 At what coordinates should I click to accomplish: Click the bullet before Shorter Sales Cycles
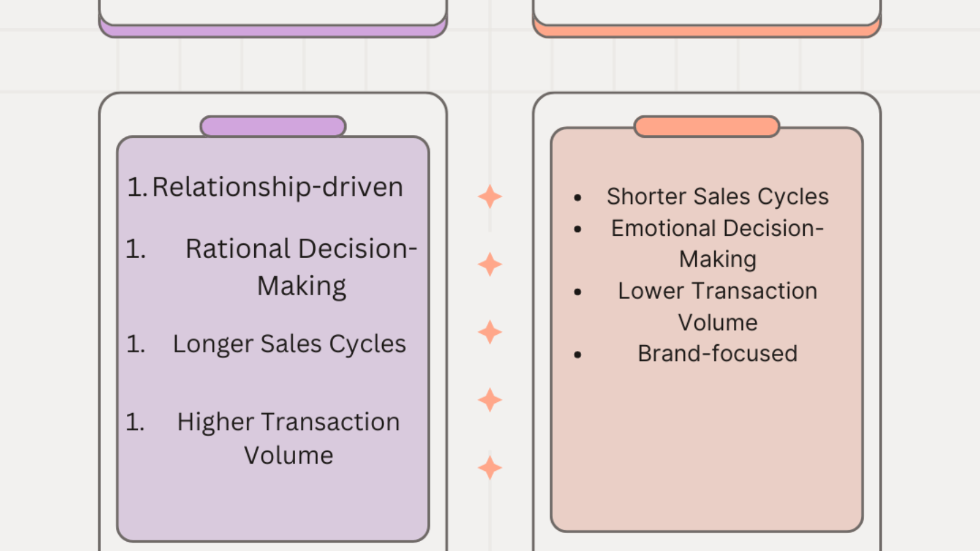578,198
